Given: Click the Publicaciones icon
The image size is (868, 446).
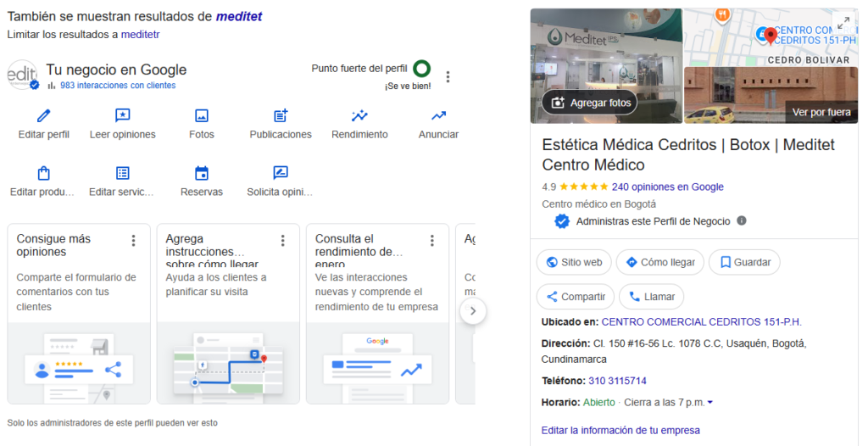Looking at the screenshot, I should pyautogui.click(x=281, y=116).
